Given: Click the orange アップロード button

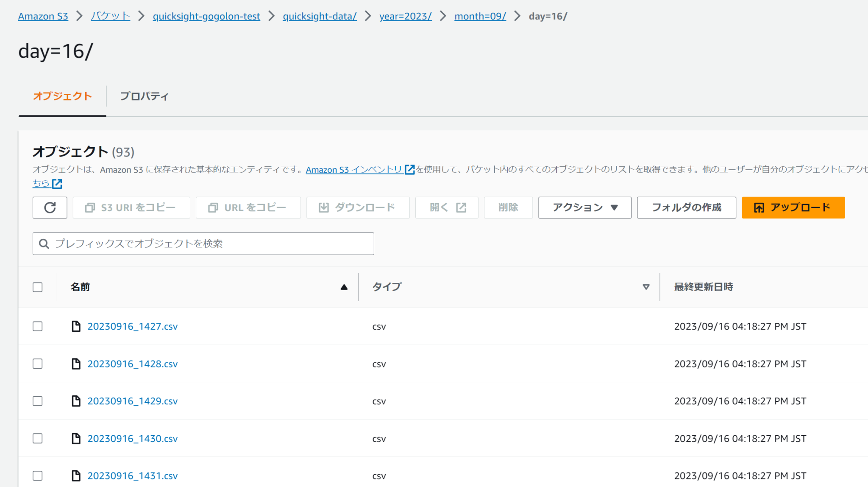Looking at the screenshot, I should tap(793, 207).
